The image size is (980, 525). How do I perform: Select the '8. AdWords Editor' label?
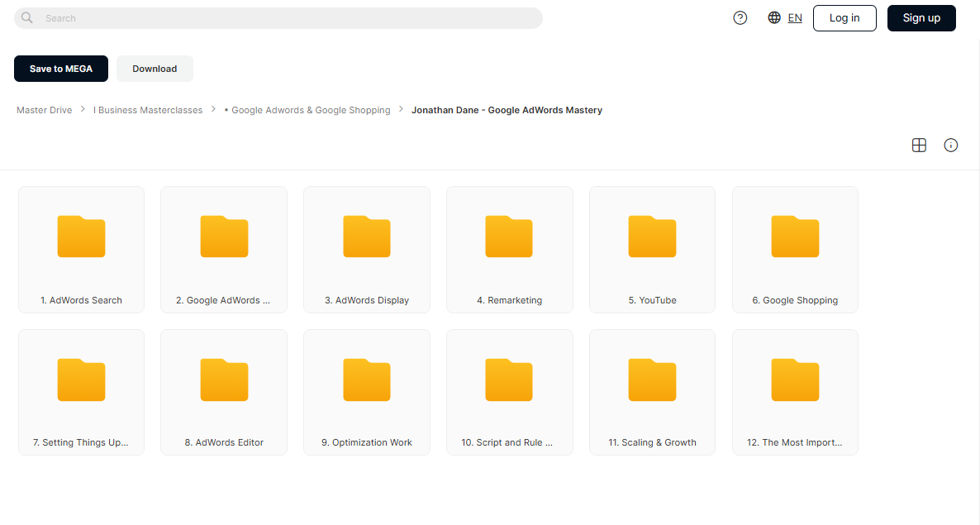pos(224,442)
